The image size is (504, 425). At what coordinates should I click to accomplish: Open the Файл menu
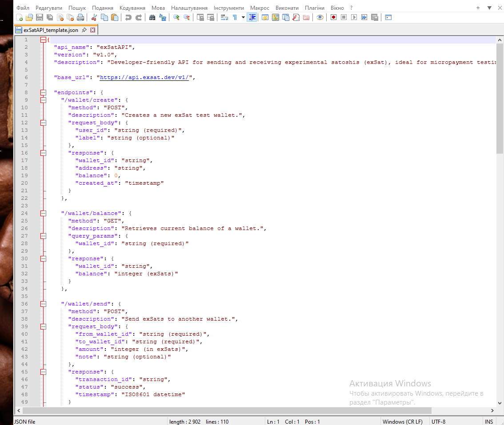23,8
